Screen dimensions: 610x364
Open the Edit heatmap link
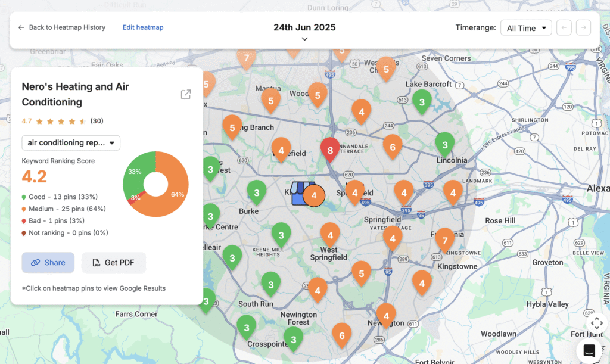(x=143, y=27)
